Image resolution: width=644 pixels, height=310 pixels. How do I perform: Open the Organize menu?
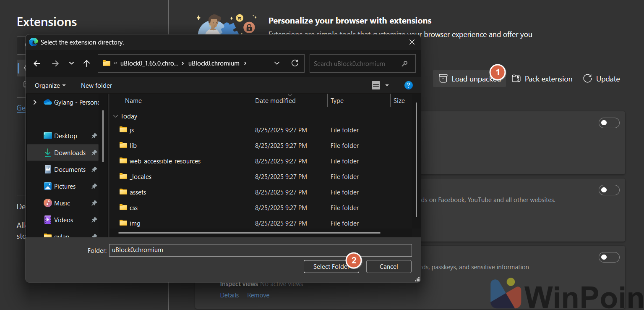50,85
